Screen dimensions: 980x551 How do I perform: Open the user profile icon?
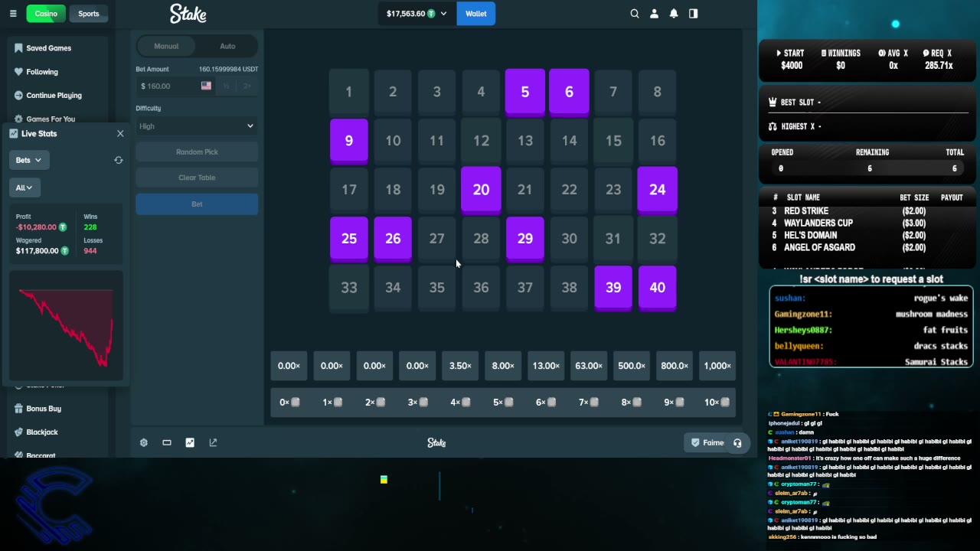(655, 14)
